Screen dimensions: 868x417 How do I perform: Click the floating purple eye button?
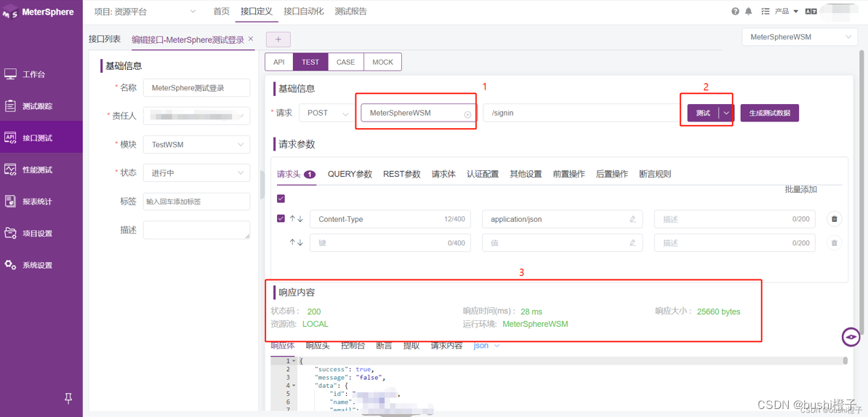(851, 337)
